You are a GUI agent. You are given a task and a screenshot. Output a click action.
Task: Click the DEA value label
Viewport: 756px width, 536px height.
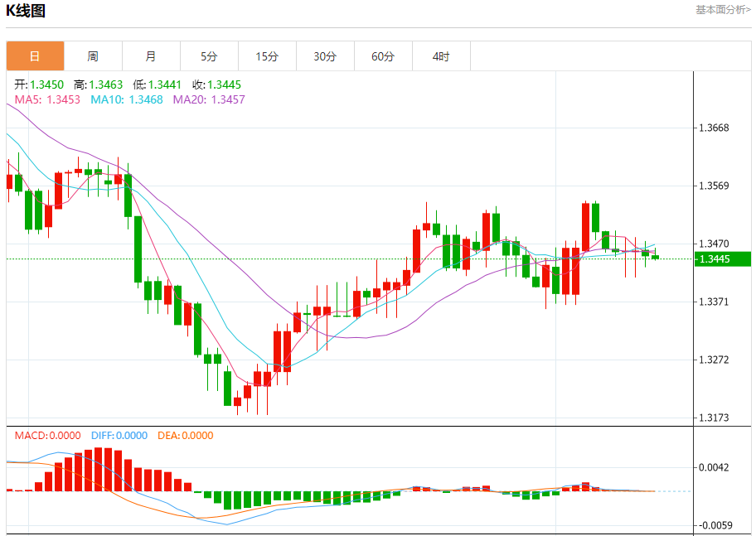[x=183, y=435]
